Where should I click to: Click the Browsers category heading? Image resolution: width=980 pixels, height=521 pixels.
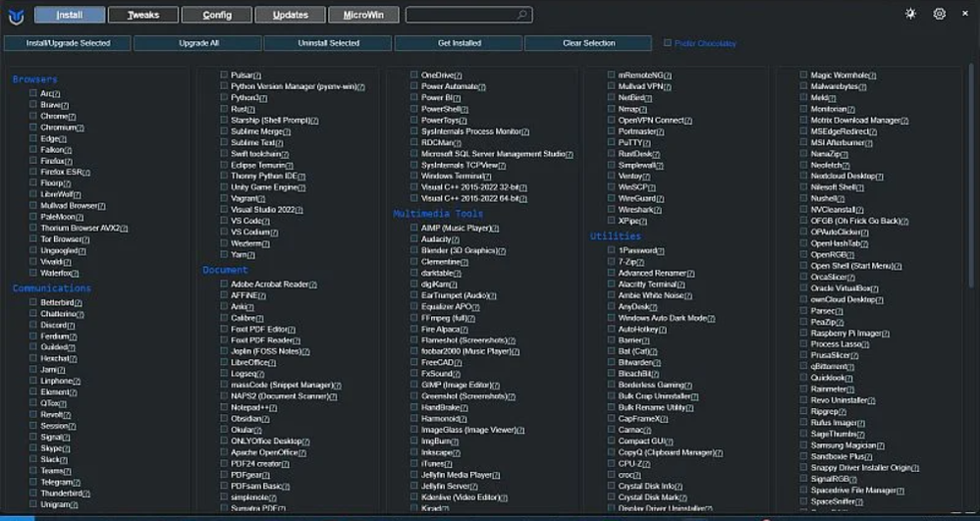coord(34,79)
